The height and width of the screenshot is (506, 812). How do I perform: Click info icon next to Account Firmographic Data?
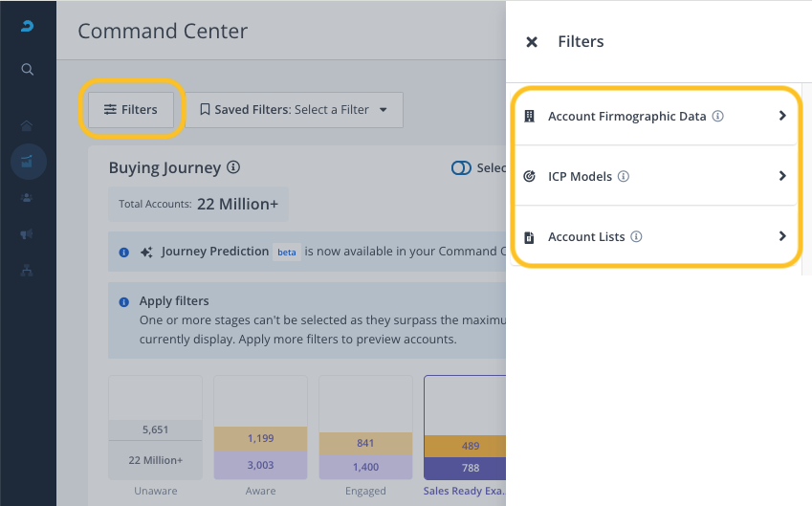point(718,117)
